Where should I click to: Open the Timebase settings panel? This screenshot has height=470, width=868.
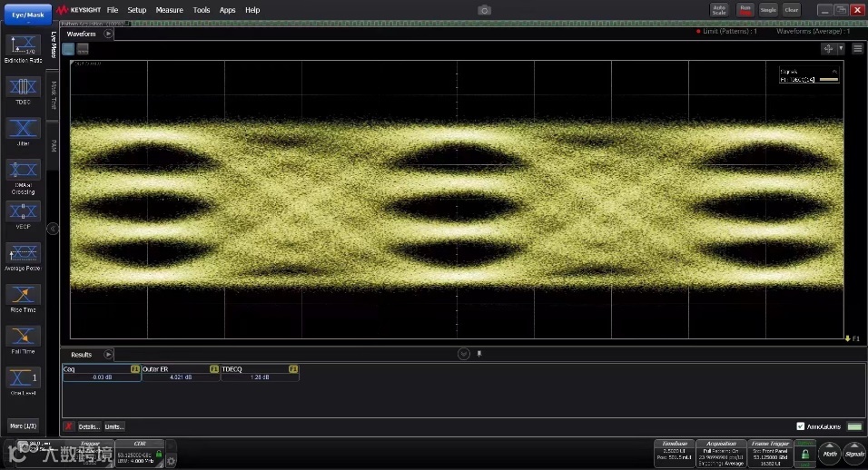(x=675, y=453)
